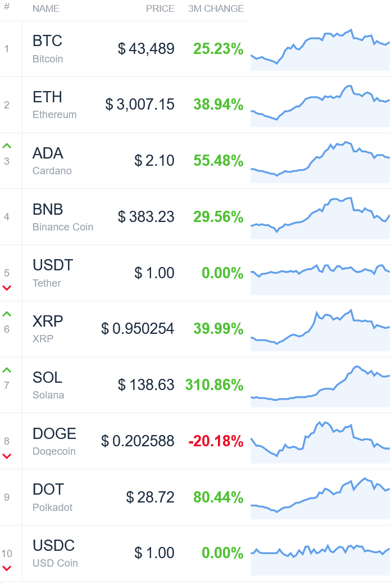This screenshot has height=584, width=392.
Task: Click the green up arrow above SOL rank
Action: [7, 370]
